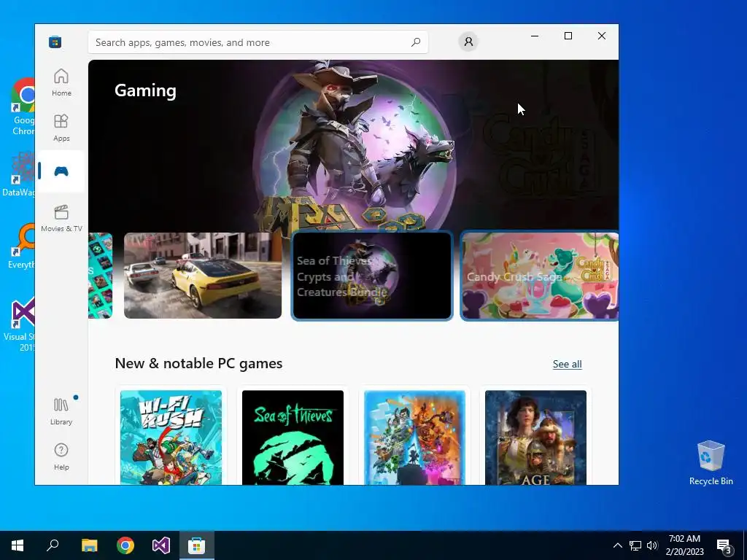
Task: Open Movies & TV section
Action: click(61, 218)
